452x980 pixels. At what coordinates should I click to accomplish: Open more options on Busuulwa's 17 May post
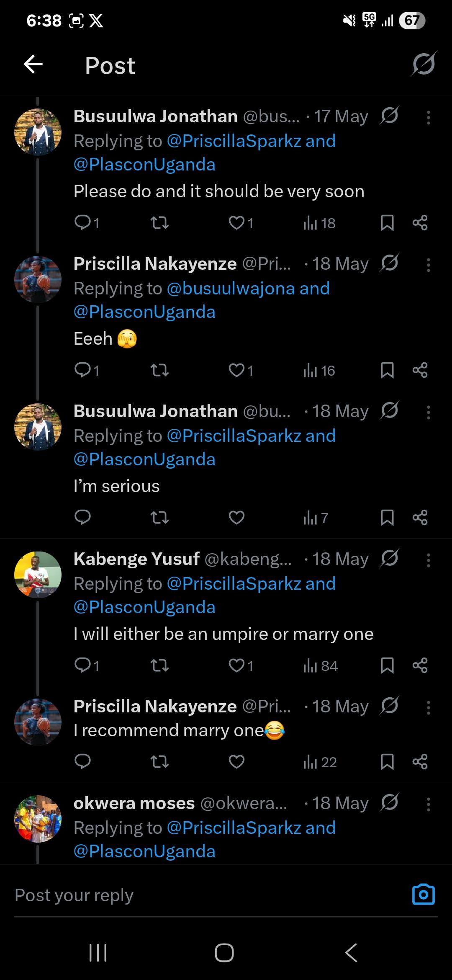pyautogui.click(x=428, y=118)
